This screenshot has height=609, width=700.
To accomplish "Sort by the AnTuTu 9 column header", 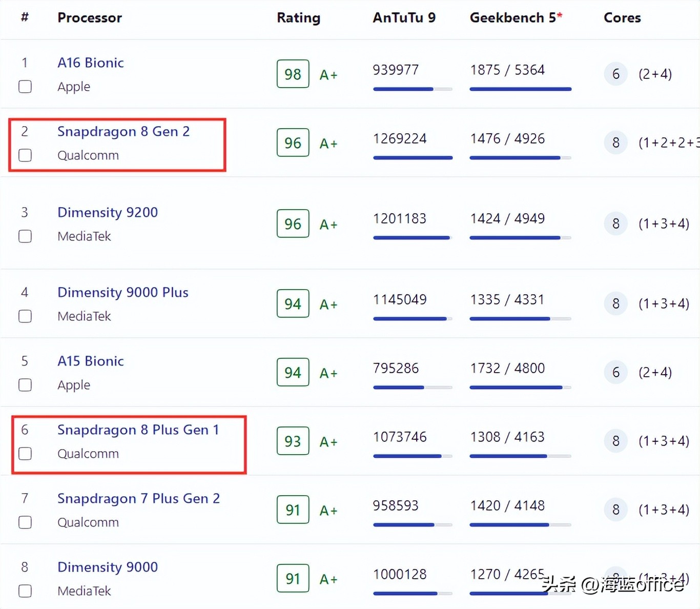I will [404, 18].
